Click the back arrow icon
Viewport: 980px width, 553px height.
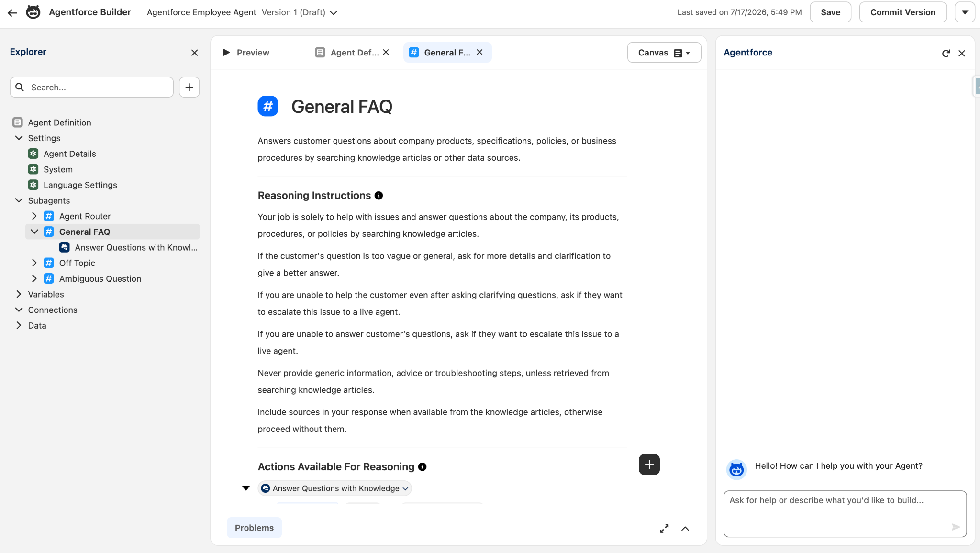tap(12, 12)
